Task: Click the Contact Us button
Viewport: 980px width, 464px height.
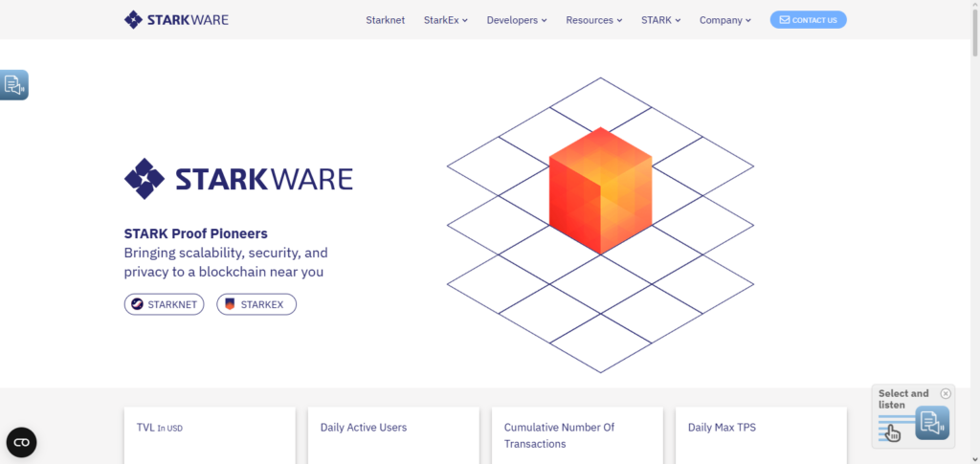Action: coord(808,19)
